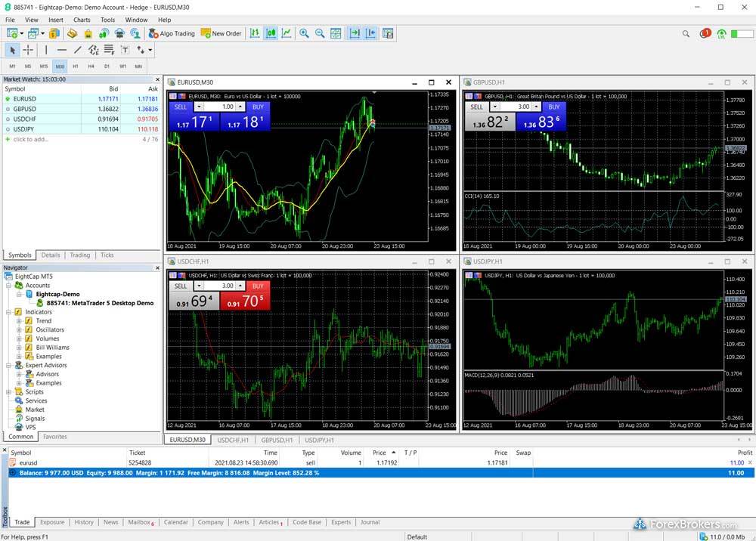
Task: Expand the Scripts tree node
Action: tap(8, 391)
